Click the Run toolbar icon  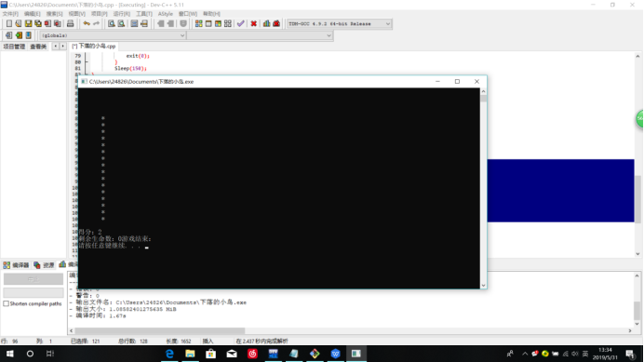coord(208,24)
